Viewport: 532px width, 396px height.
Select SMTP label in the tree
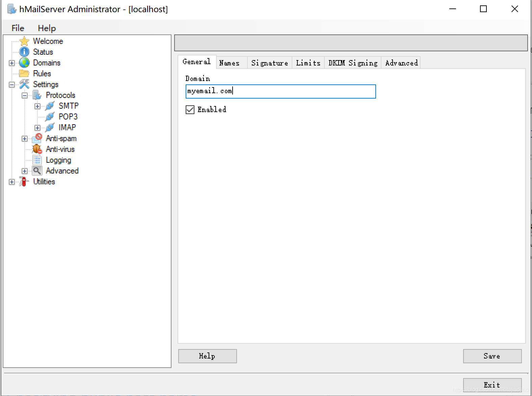click(69, 106)
